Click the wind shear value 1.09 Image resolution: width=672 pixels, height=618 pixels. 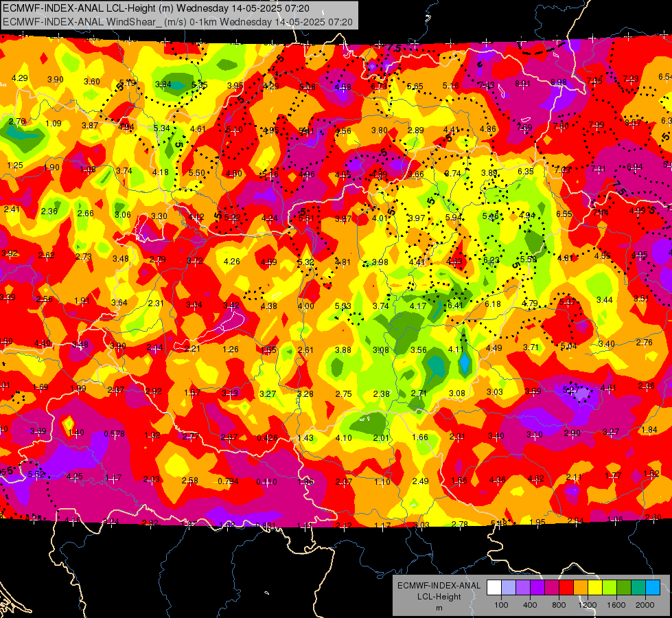point(54,124)
